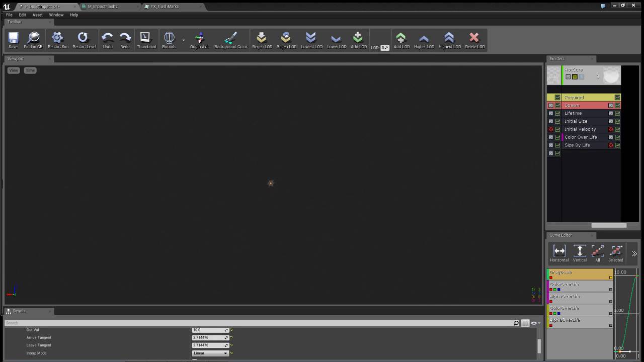
Task: Go to Higher LOD
Action: [x=424, y=40]
